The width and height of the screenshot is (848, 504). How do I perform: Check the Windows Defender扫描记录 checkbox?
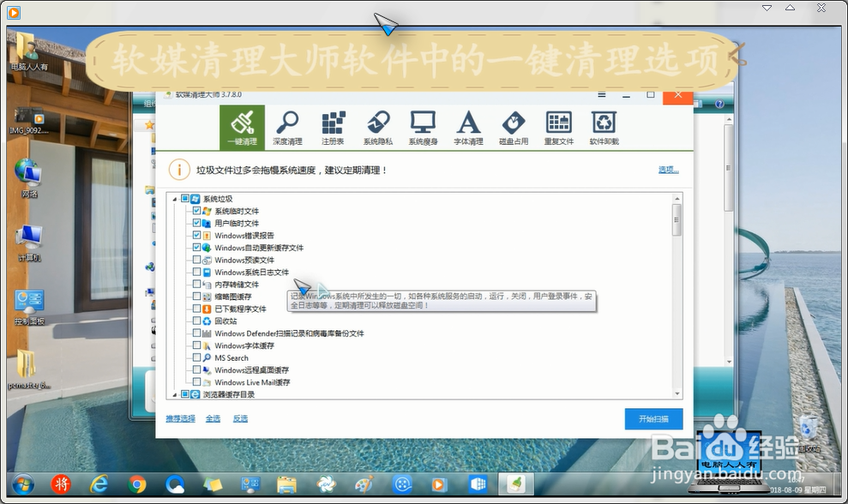[197, 333]
